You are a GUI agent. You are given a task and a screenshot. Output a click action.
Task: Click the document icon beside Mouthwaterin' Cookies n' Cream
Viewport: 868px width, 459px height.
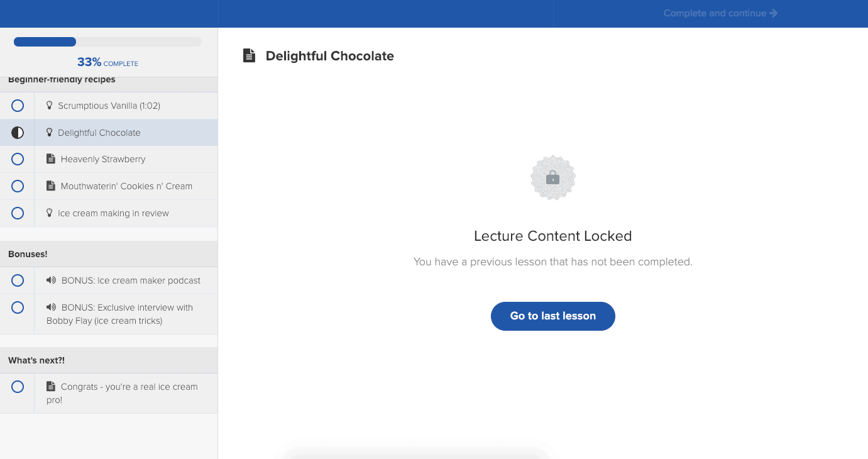coord(51,186)
